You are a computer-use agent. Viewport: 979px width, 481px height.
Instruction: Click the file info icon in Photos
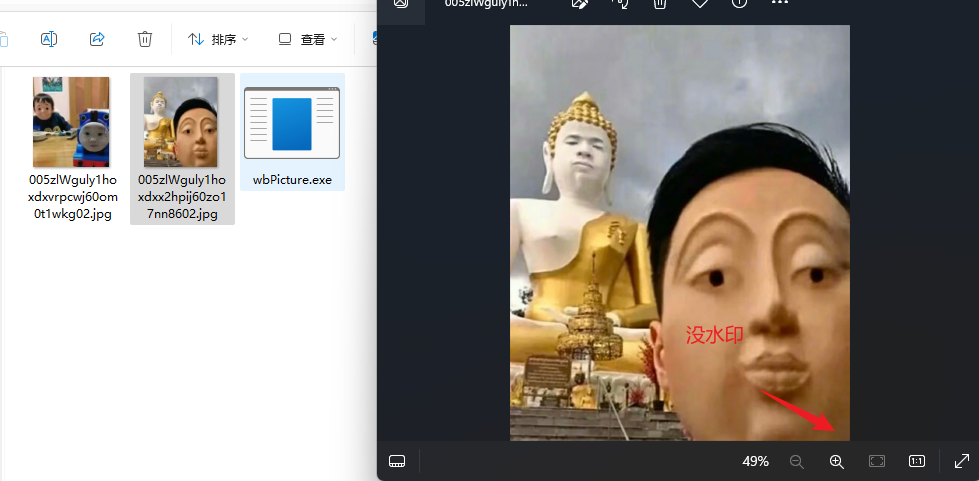point(739,3)
